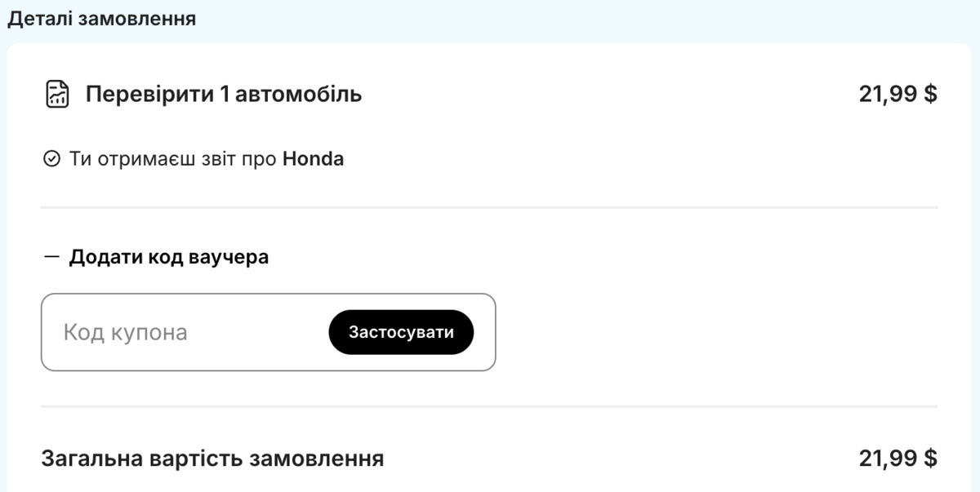Click inside the coupon code text box
The width and height of the screenshot is (980, 492).
tap(163, 332)
